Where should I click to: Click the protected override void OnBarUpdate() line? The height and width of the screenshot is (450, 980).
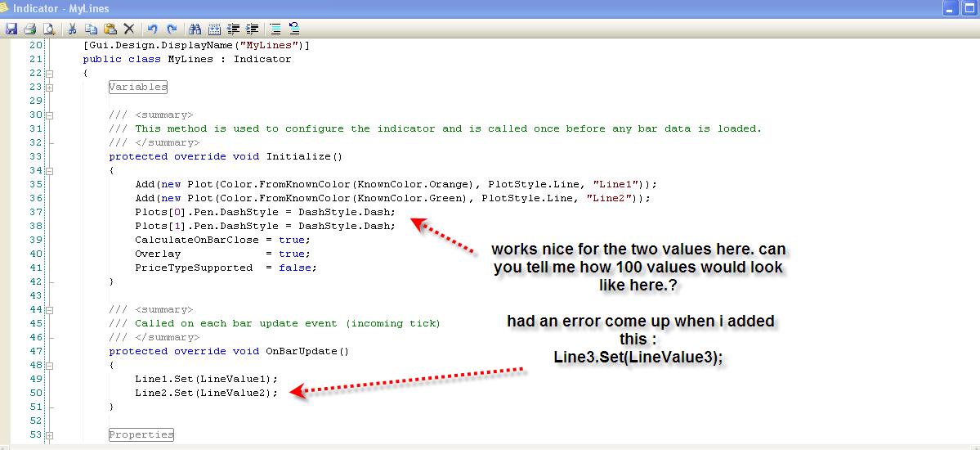point(229,351)
